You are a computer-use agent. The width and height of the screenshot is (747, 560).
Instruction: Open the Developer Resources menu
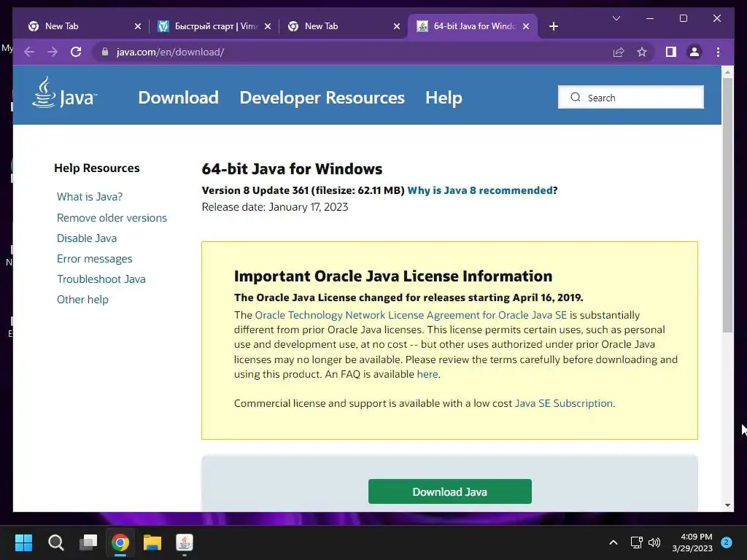[322, 98]
